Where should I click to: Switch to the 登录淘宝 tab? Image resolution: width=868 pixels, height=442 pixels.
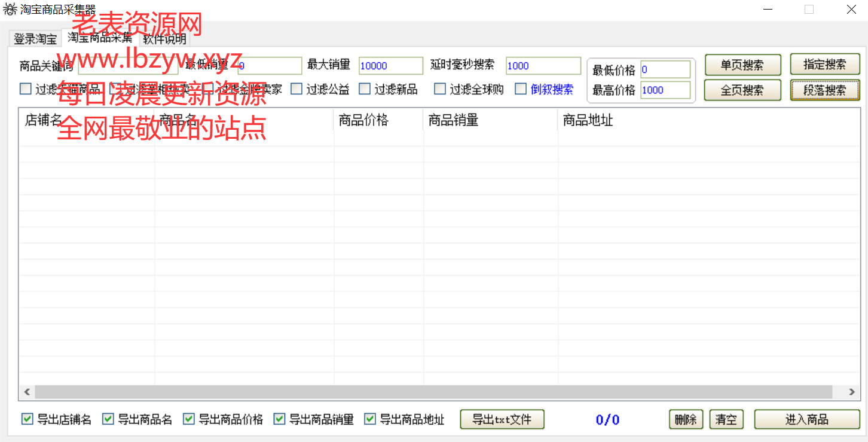tap(35, 39)
